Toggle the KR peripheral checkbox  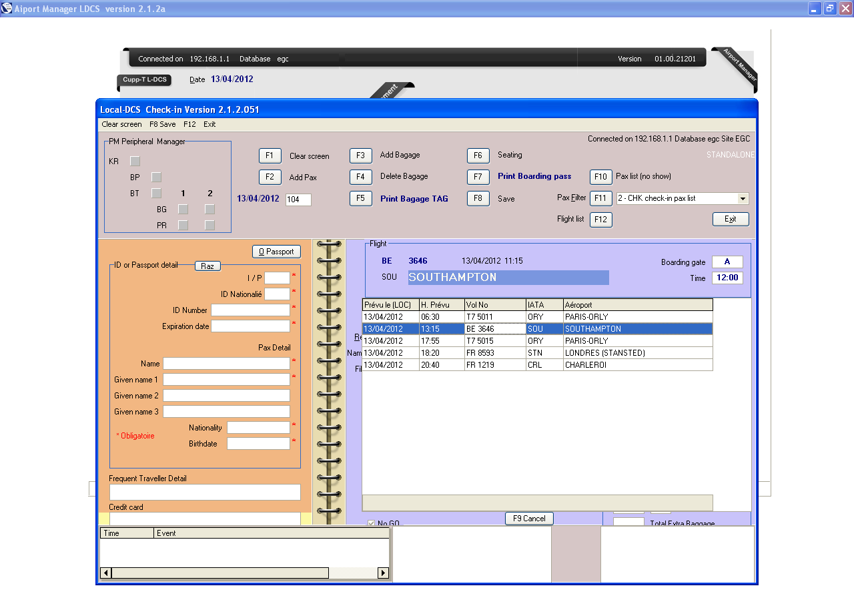(x=135, y=161)
